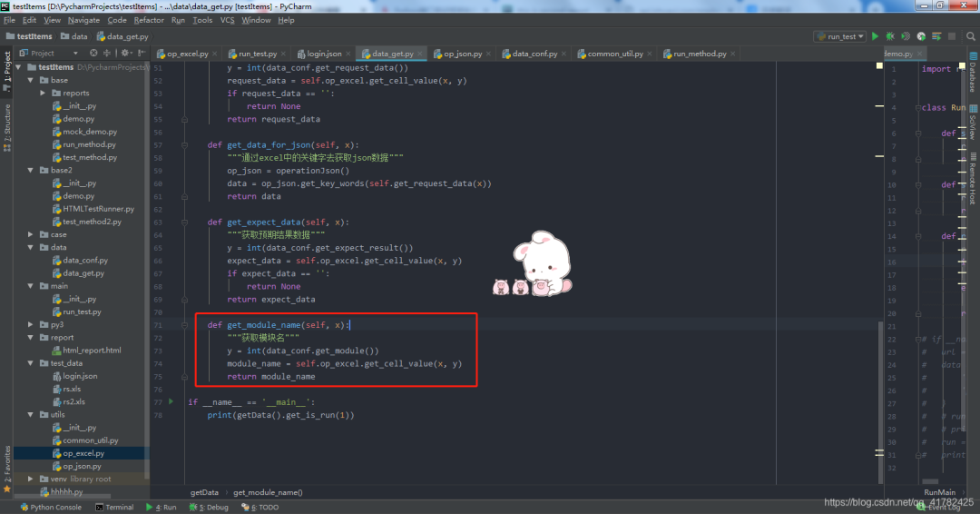Click getData breadcrumb at editor bottom
This screenshot has width=980, height=514.
pos(204,492)
